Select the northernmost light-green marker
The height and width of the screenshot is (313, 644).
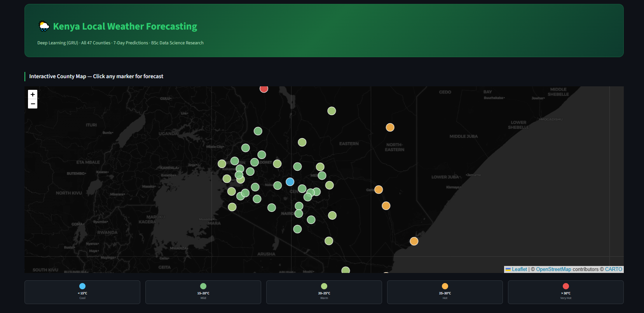tap(332, 111)
